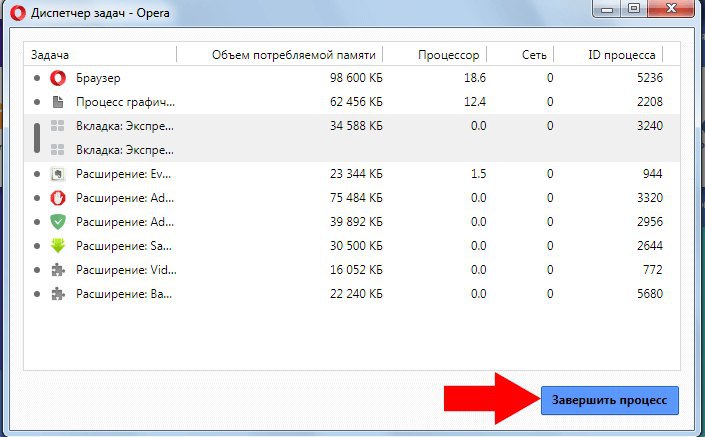Select the Расширение: Vid... row
The width and height of the screenshot is (705, 437).
click(x=352, y=270)
